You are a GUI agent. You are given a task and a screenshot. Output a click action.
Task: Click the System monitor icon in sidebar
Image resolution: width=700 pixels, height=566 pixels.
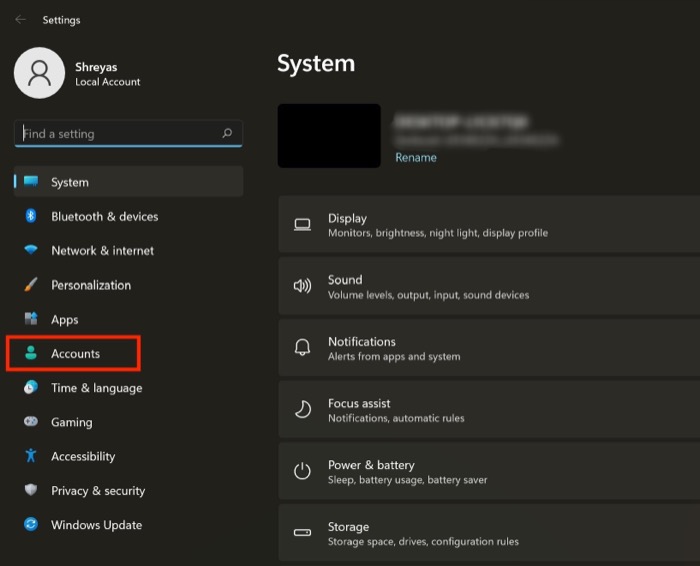[31, 181]
